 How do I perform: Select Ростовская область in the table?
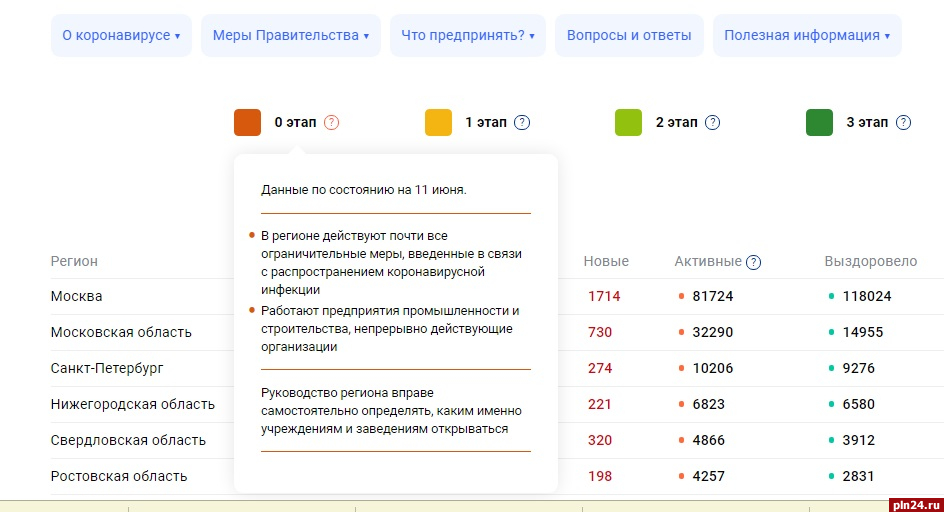[118, 476]
